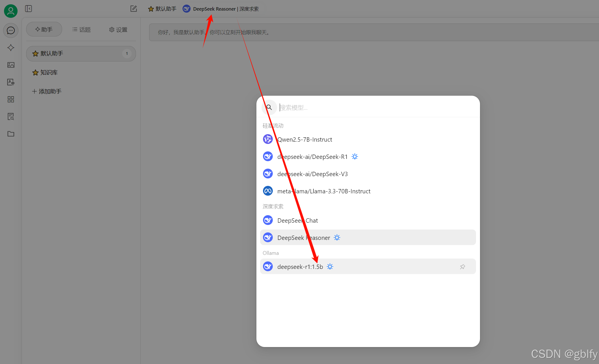This screenshot has height=364, width=599.
Task: Select Qwen2.5-7B-Instruct model
Action: pyautogui.click(x=304, y=140)
